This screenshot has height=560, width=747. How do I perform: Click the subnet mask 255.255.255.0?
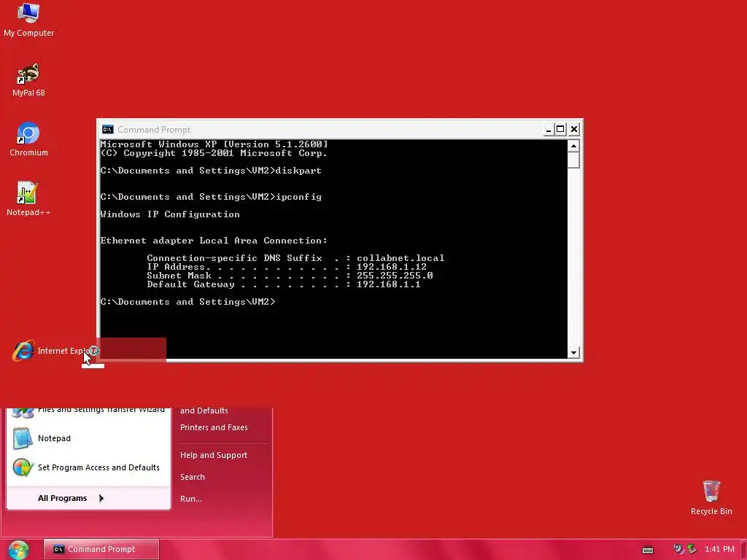pyautogui.click(x=395, y=276)
